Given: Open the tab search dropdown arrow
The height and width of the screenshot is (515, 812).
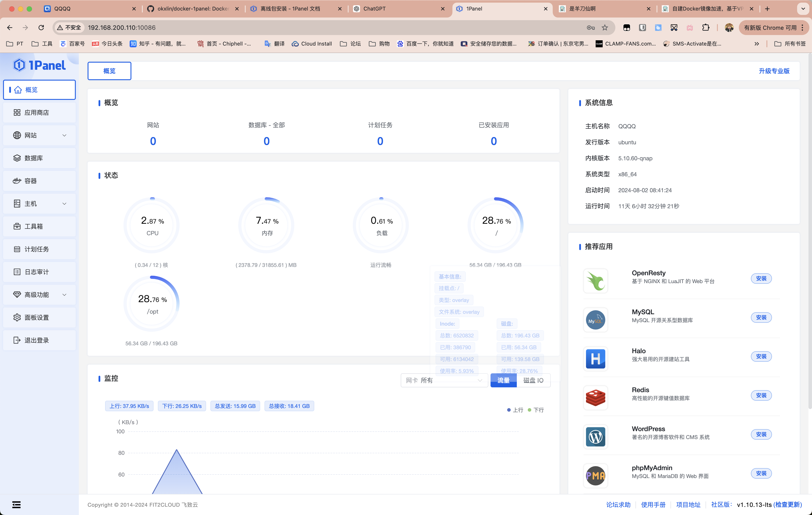Looking at the screenshot, I should click(x=803, y=9).
